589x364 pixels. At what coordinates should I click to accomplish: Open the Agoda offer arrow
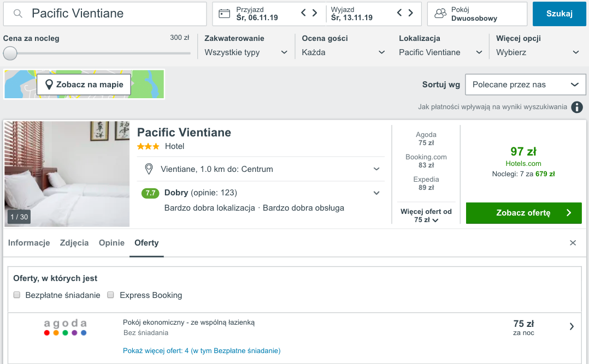click(x=572, y=326)
